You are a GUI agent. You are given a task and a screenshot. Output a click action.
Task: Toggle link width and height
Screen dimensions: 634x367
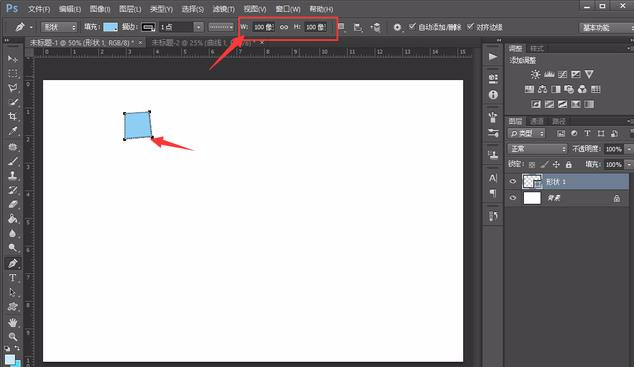click(284, 27)
